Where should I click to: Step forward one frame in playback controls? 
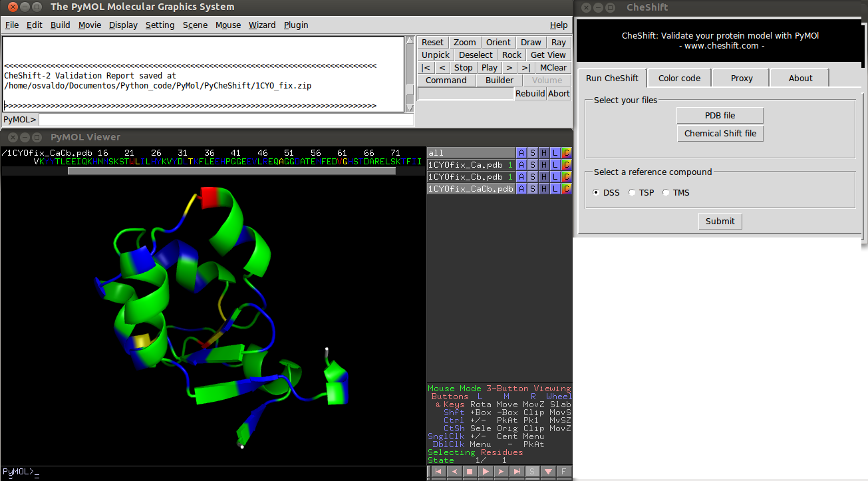[x=500, y=472]
